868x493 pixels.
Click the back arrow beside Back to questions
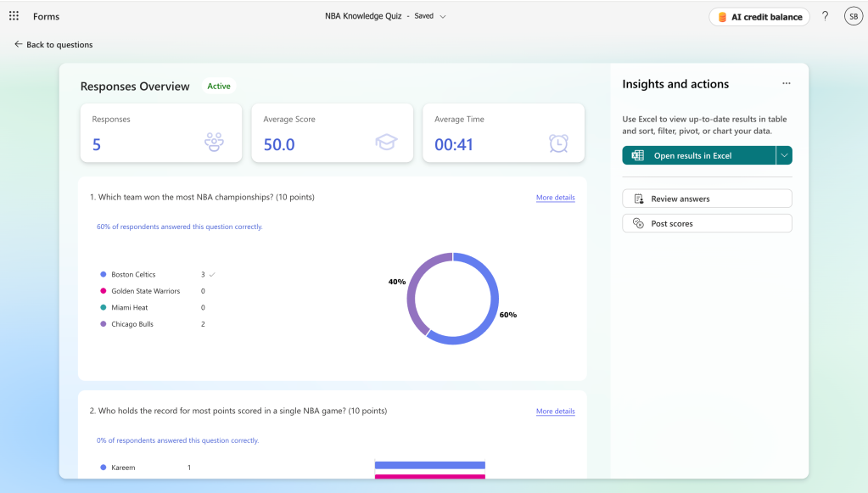[x=17, y=44]
